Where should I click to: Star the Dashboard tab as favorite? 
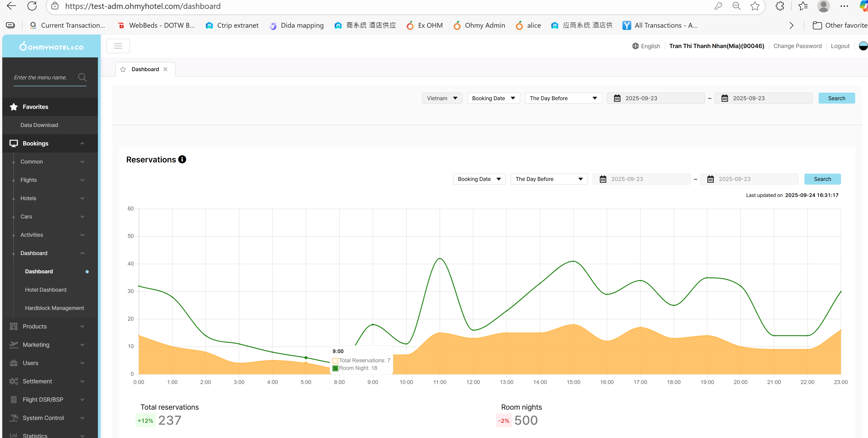click(x=123, y=69)
